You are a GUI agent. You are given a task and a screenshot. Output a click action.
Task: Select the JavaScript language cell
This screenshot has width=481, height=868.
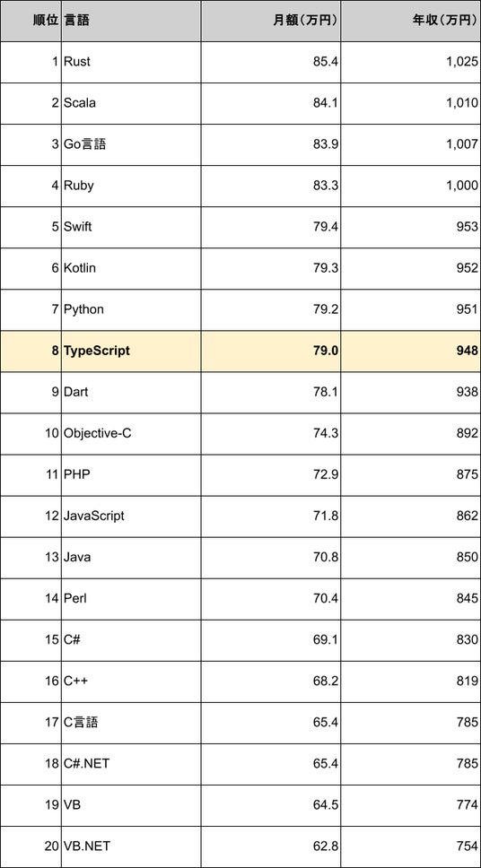click(x=131, y=516)
